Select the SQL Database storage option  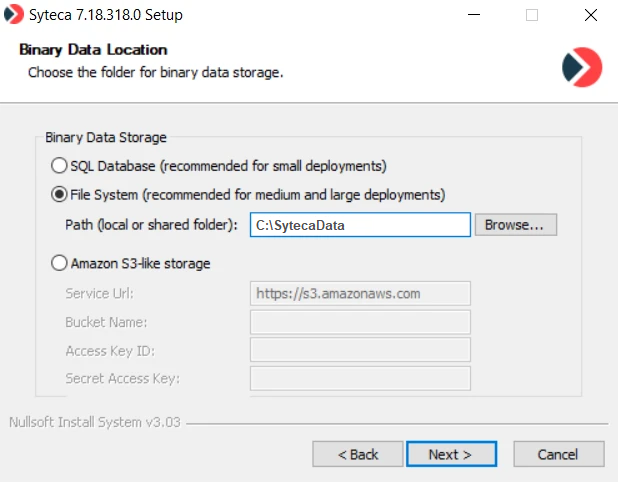(x=59, y=165)
